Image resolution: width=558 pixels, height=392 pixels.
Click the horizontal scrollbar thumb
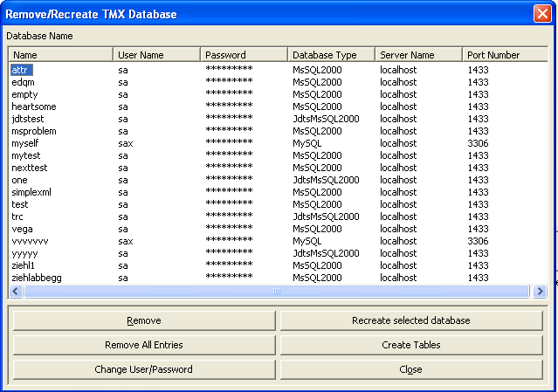[277, 292]
